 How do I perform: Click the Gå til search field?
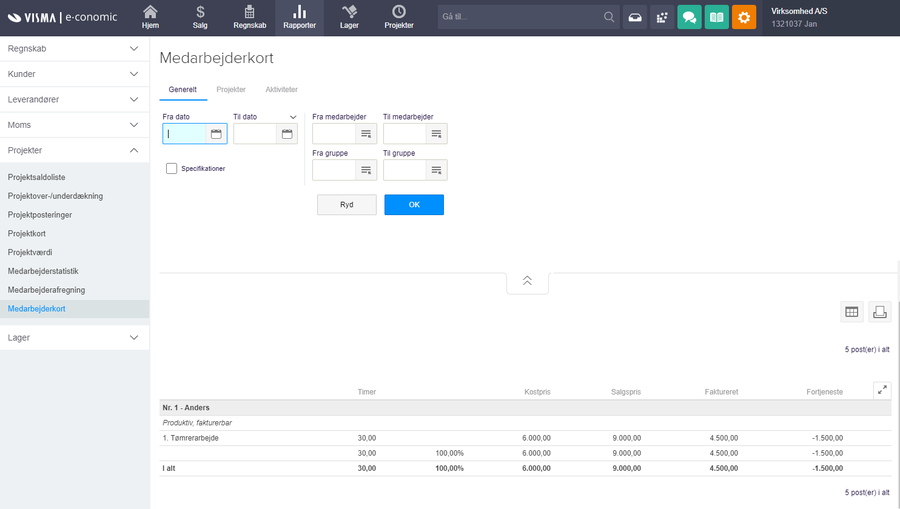tap(520, 17)
